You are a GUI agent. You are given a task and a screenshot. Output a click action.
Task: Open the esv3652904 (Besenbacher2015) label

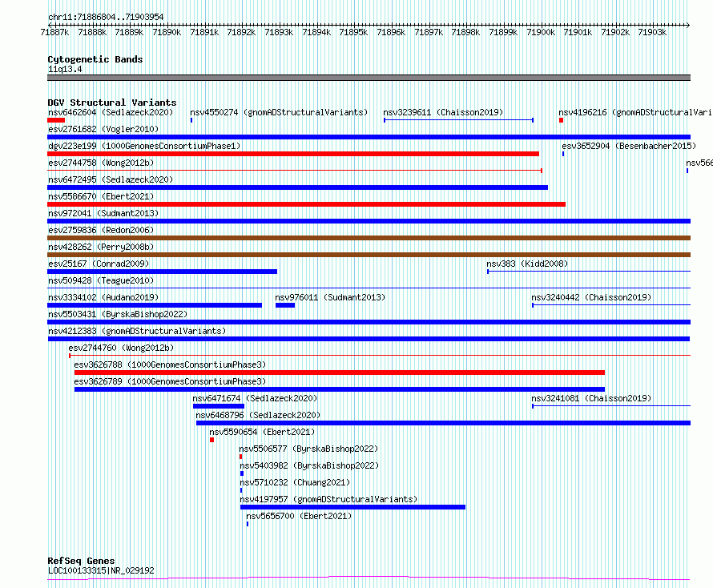629,146
